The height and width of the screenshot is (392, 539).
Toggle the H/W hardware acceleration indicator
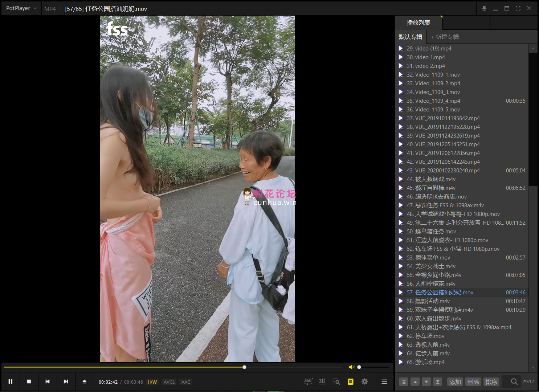(152, 382)
